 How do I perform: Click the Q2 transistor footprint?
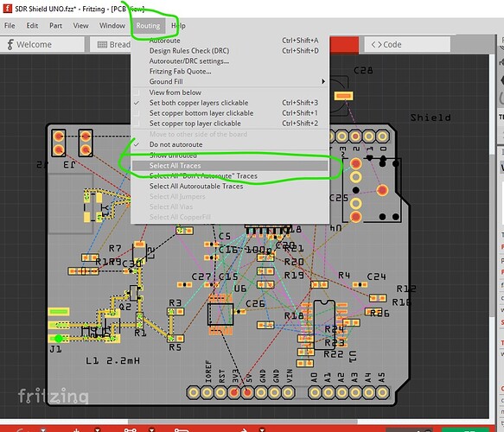pos(133,292)
